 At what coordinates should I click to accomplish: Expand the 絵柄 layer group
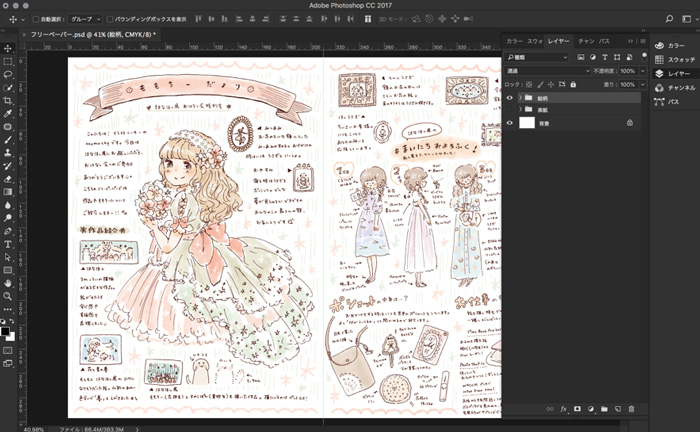point(520,98)
